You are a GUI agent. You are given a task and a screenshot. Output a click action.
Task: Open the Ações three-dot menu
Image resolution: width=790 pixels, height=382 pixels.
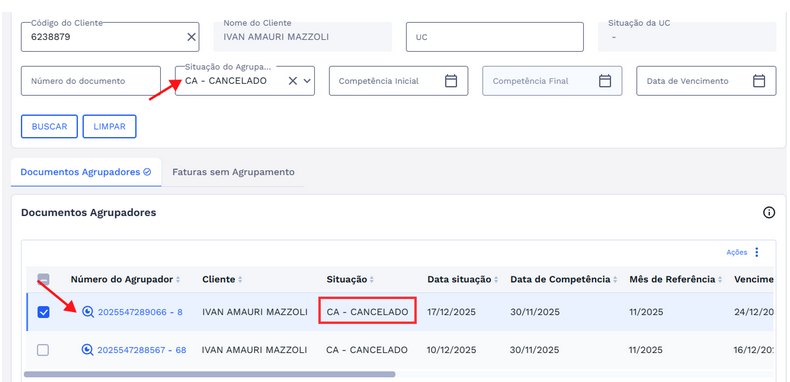(x=756, y=252)
